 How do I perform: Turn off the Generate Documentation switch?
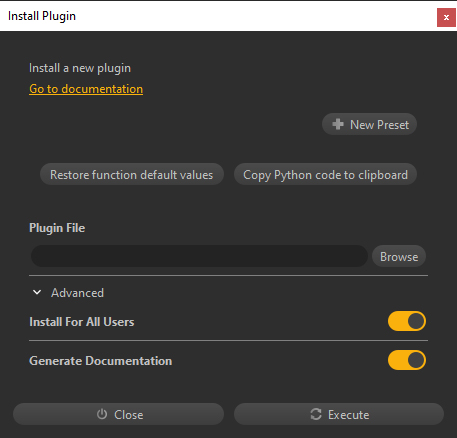[407, 360]
